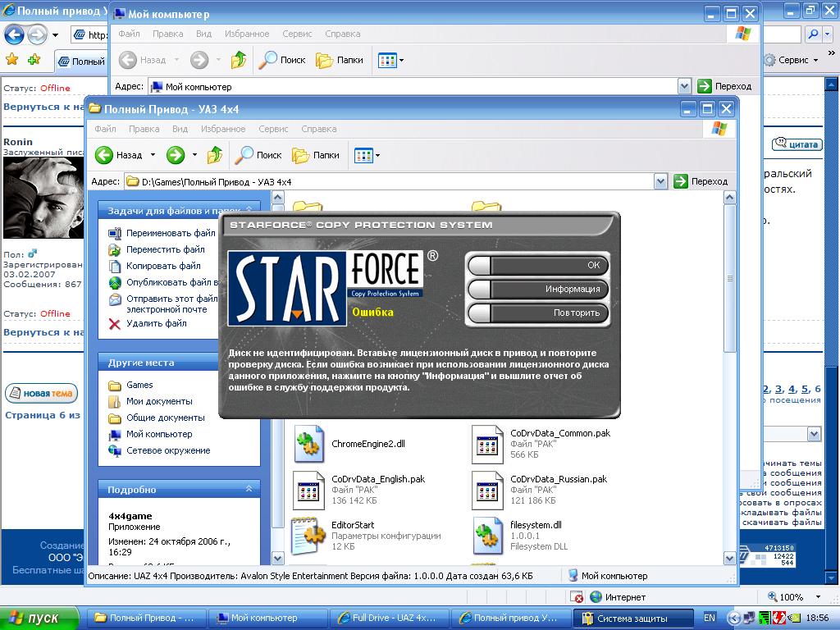The width and height of the screenshot is (840, 630).
Task: Open Сервис dropdown in Internet Explorer toolbar
Action: coord(792,60)
